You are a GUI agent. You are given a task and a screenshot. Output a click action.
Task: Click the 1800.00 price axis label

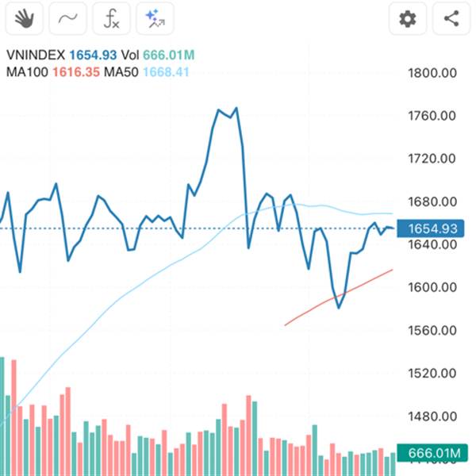pyautogui.click(x=432, y=73)
